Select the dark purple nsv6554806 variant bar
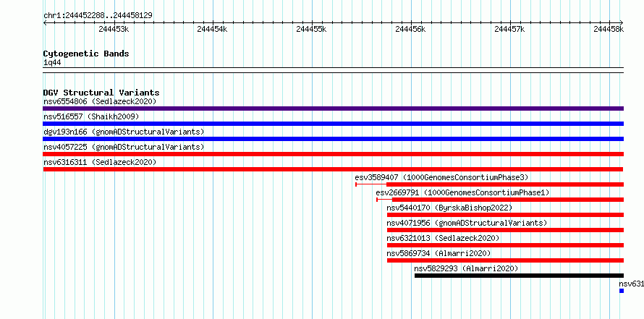Image resolution: width=644 pixels, height=319 pixels. point(333,109)
